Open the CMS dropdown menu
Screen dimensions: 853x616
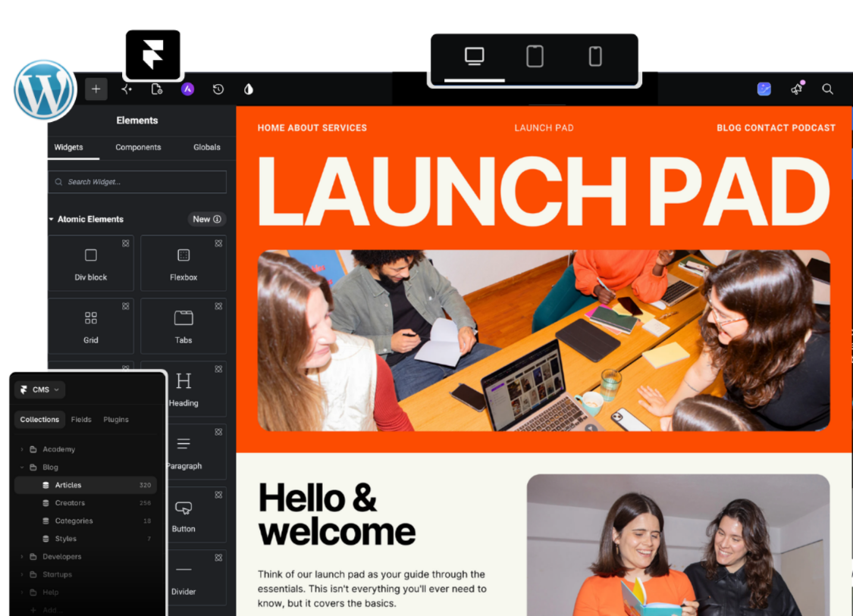coord(40,389)
